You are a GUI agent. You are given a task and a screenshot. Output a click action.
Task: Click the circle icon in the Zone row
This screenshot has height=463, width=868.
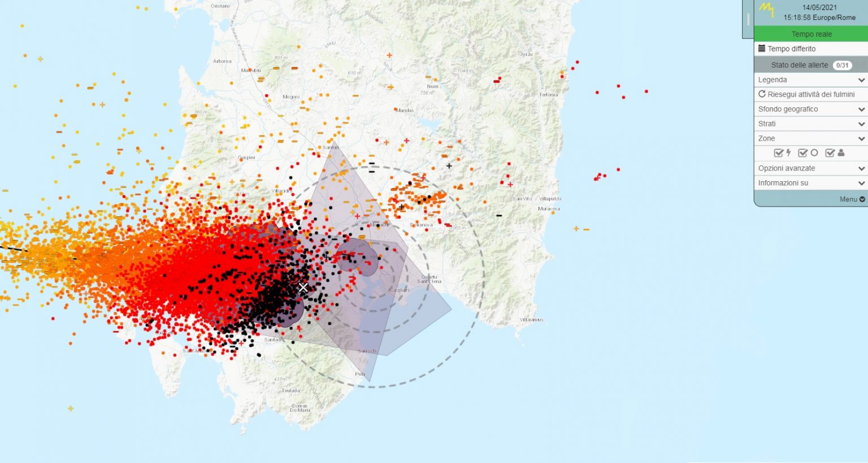[x=814, y=152]
